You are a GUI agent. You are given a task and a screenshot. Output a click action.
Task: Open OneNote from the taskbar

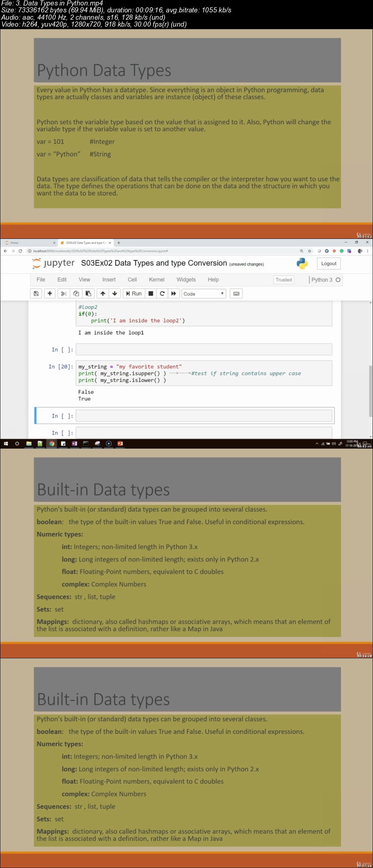click(74, 443)
